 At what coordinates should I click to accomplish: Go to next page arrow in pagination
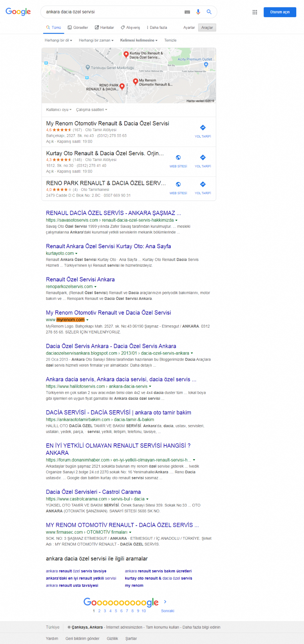pos(165,602)
